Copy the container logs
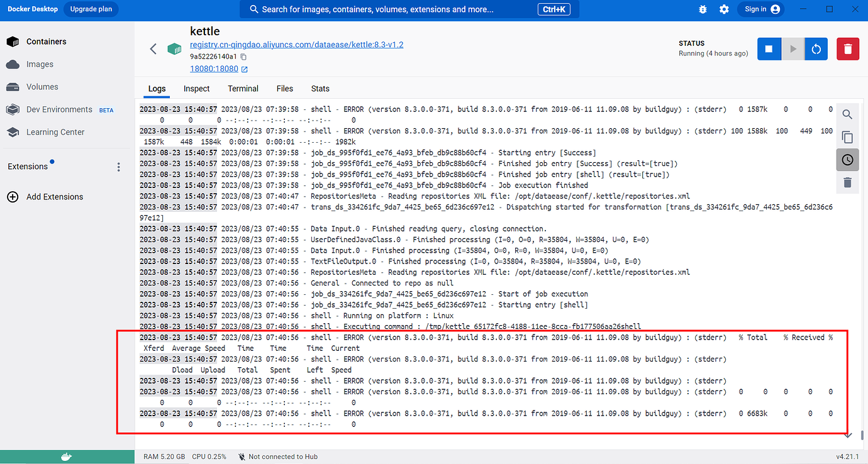This screenshot has height=464, width=868. click(x=847, y=136)
